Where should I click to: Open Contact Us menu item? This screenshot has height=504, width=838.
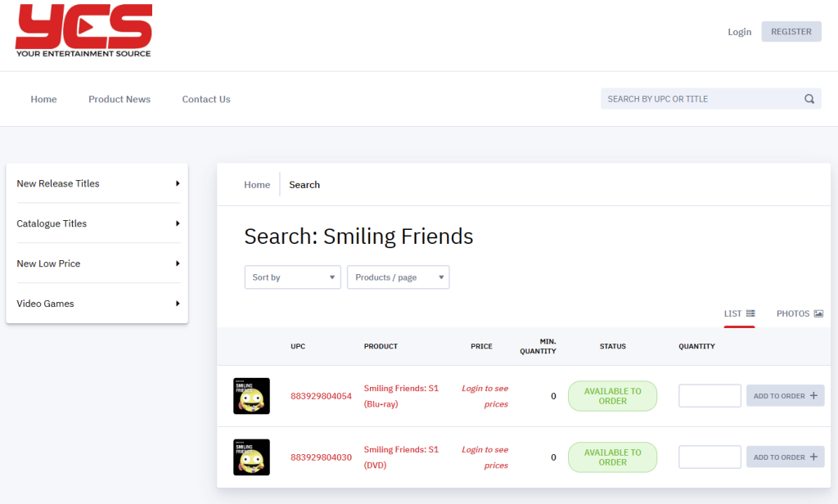206,99
